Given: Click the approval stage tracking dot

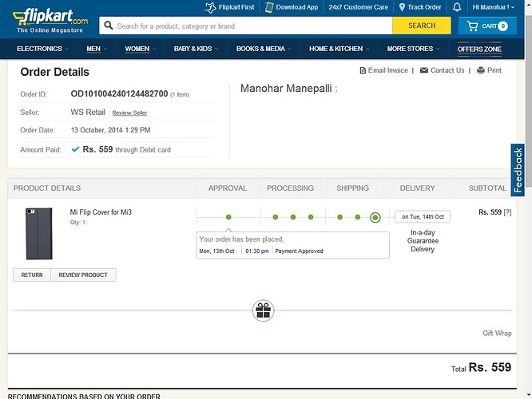Looking at the screenshot, I should click(x=228, y=217).
